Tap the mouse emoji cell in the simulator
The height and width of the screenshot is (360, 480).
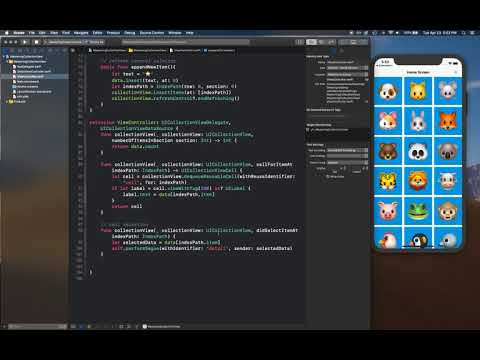pos(448,91)
